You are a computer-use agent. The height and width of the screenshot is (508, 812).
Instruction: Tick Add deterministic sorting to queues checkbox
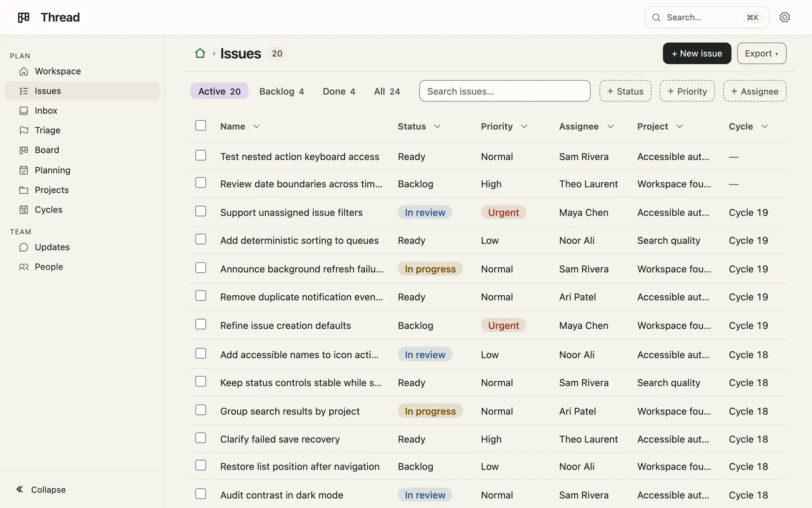(x=201, y=239)
